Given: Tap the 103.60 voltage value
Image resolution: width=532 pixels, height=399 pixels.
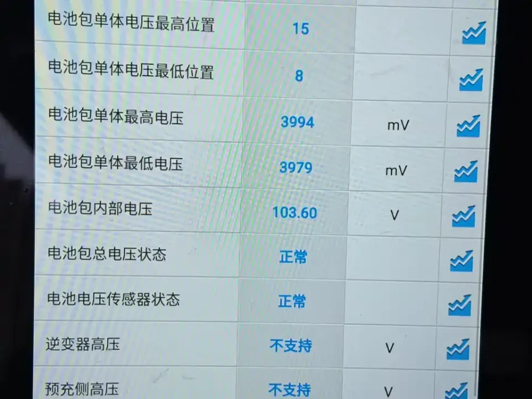Looking at the screenshot, I should 294,213.
